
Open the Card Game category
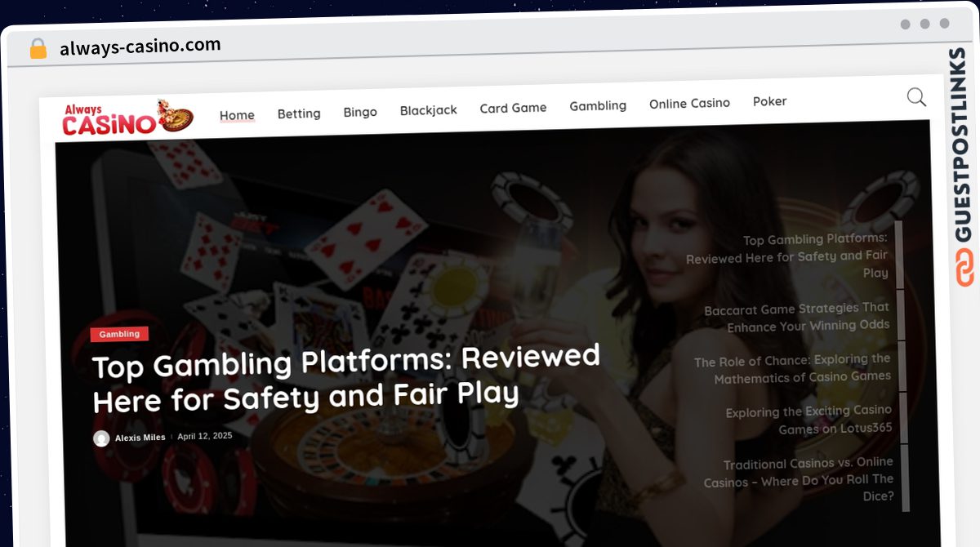pos(513,108)
